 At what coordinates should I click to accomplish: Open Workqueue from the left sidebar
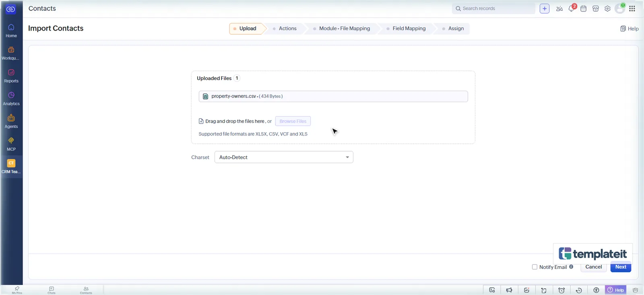11,53
